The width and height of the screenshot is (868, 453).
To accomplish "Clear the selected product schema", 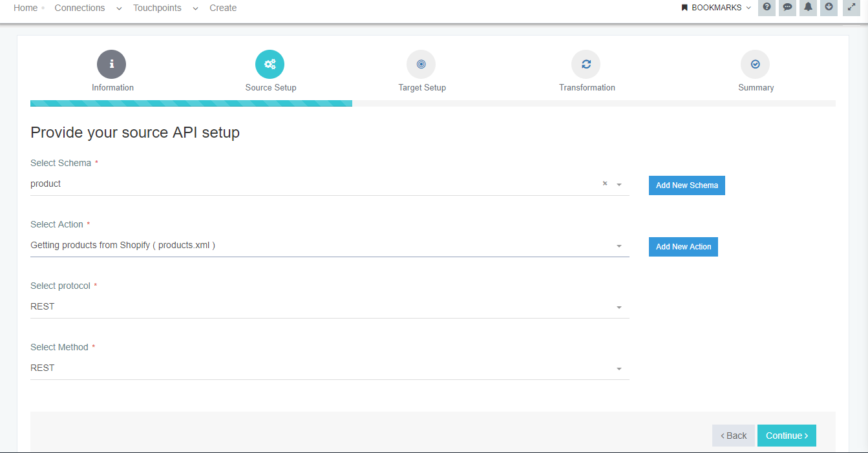I will click(x=605, y=184).
